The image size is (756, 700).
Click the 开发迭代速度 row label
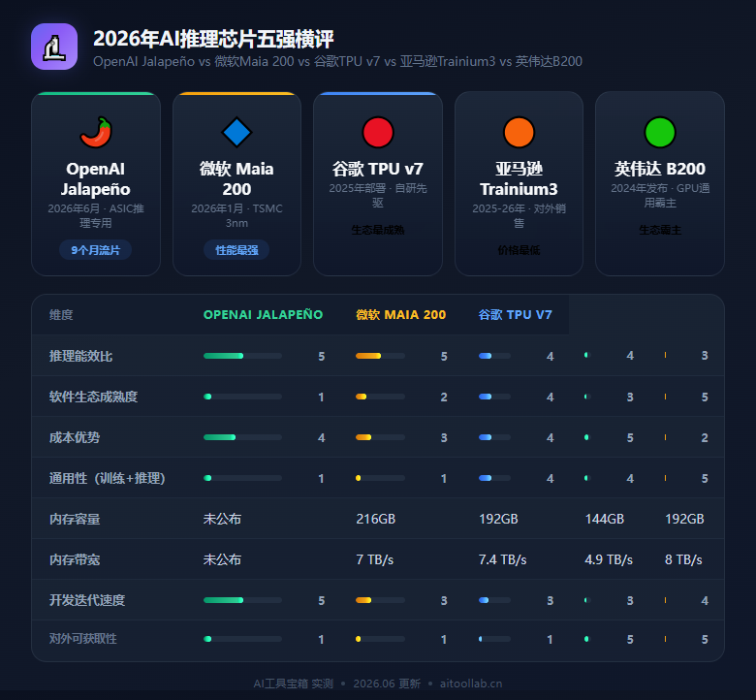[x=87, y=600]
